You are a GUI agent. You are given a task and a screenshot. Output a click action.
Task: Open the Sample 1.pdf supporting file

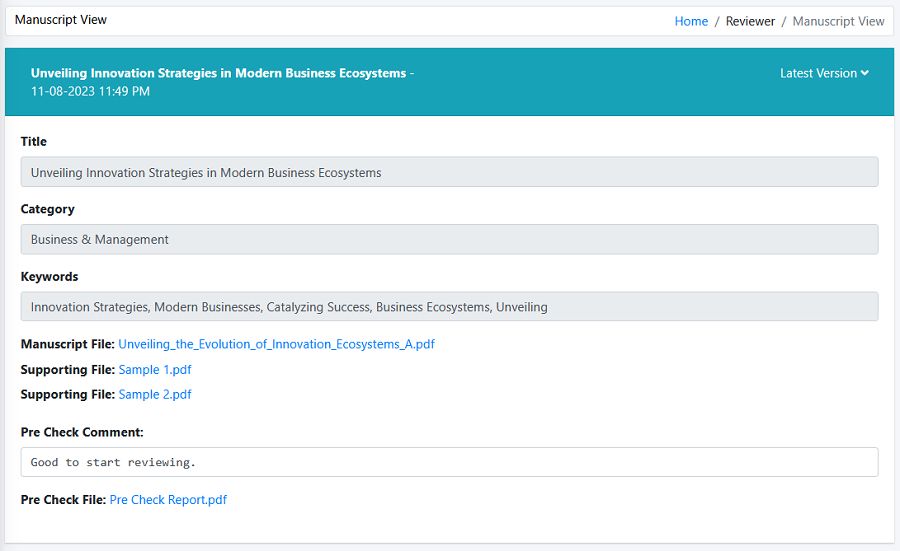(155, 370)
